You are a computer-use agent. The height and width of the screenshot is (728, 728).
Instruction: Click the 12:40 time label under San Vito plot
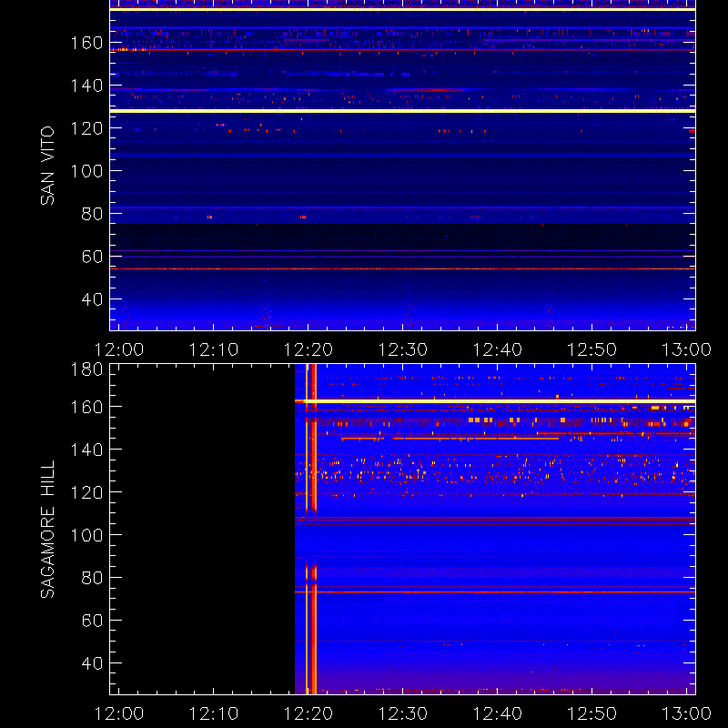click(x=498, y=349)
